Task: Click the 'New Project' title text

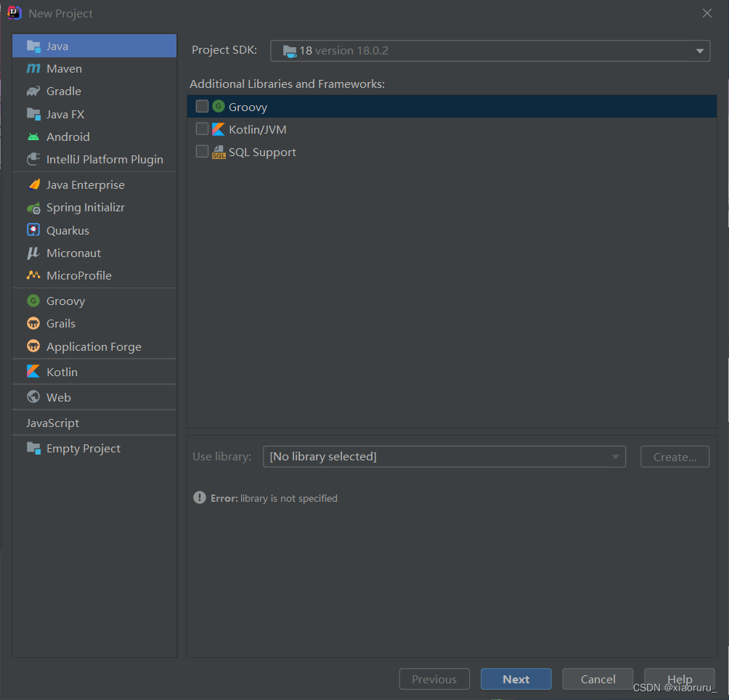Action: point(60,14)
